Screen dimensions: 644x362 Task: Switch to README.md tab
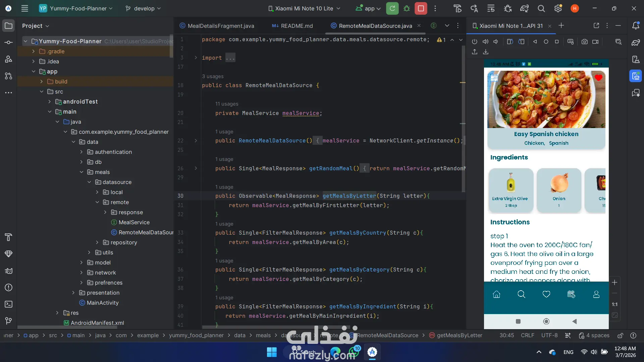click(297, 26)
